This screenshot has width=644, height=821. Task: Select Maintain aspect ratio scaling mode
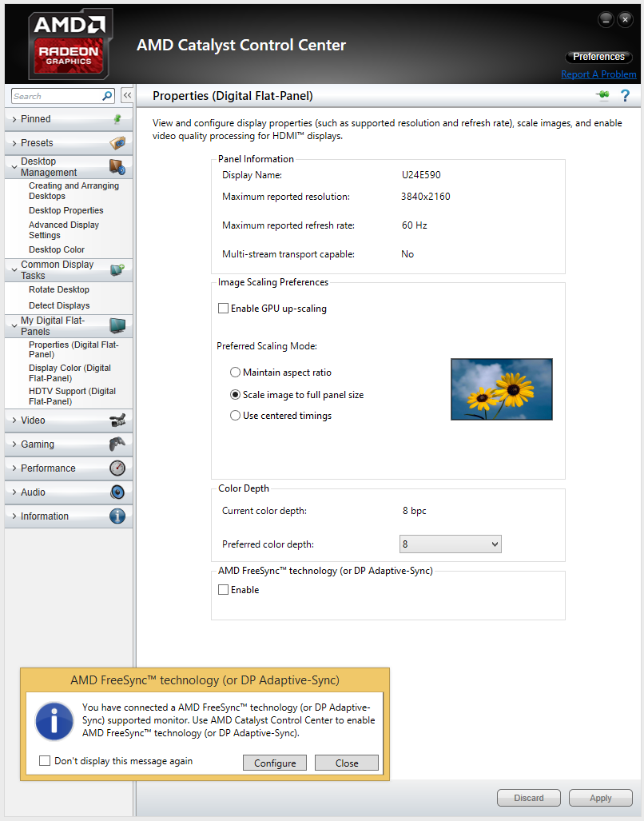point(236,372)
